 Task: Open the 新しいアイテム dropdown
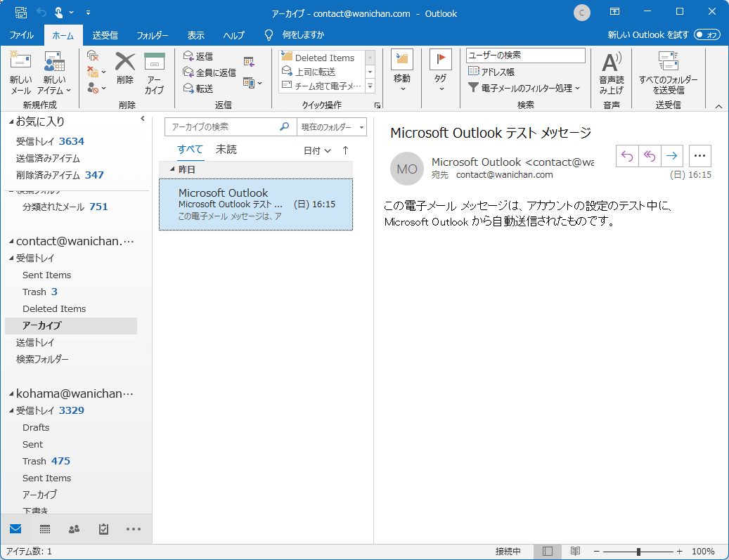coord(54,72)
